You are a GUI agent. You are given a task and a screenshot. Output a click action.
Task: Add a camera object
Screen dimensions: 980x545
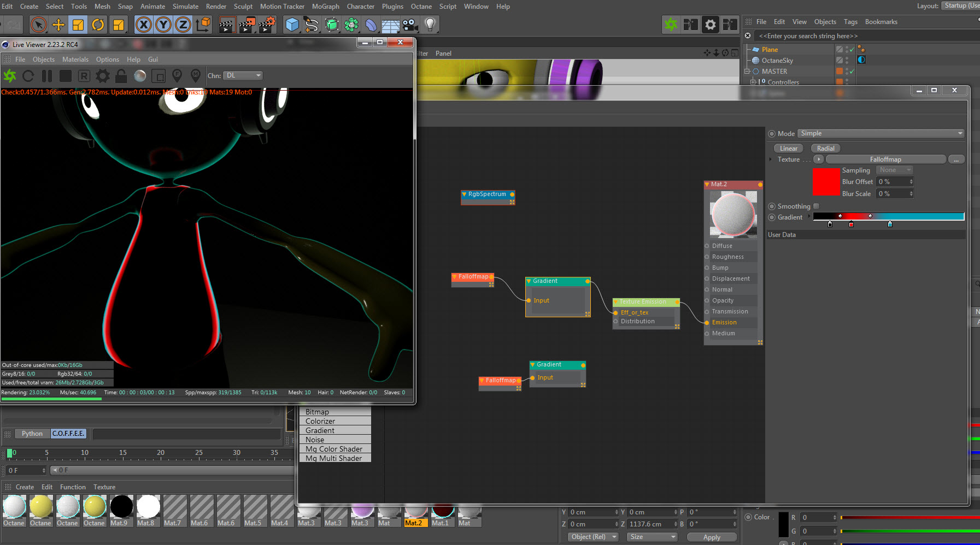coord(410,25)
